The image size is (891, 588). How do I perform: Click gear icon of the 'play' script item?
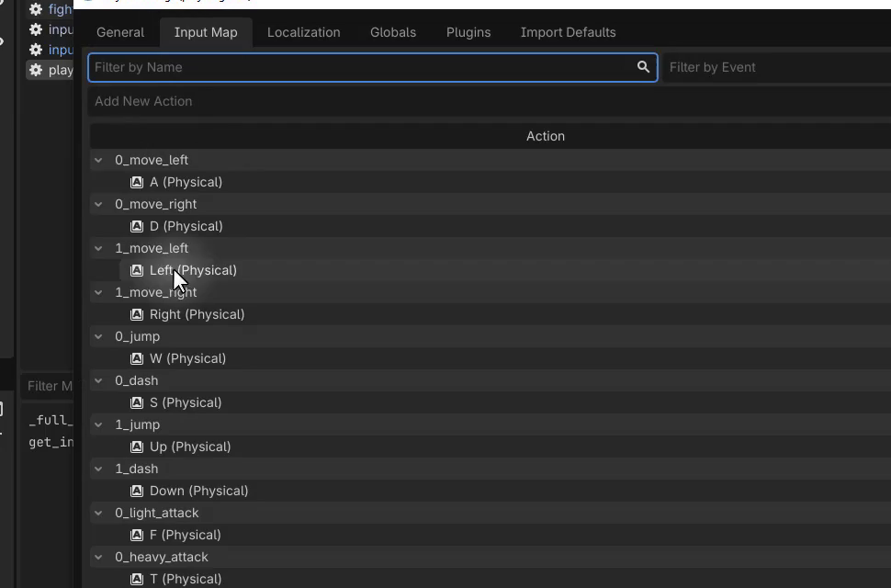coord(36,70)
